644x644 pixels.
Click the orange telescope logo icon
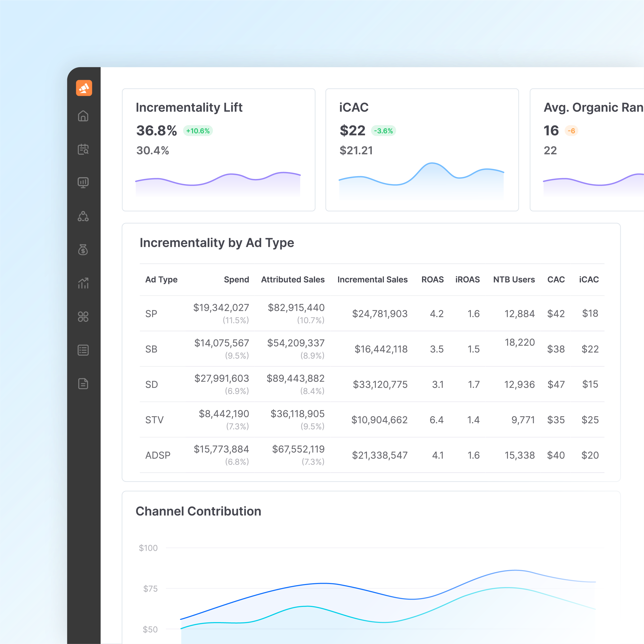coord(84,88)
